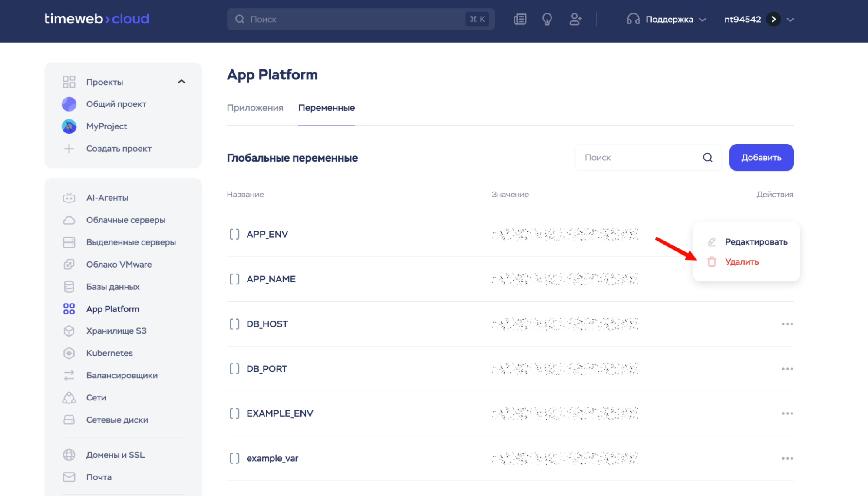
Task: Open actions menu for DB_HOST row
Action: [787, 324]
